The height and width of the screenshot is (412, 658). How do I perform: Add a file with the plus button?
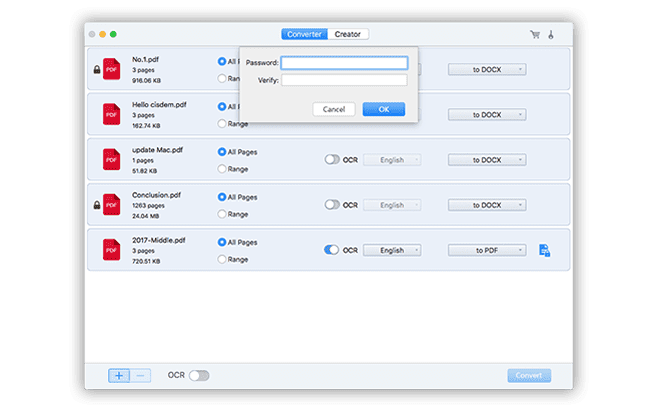click(x=119, y=375)
